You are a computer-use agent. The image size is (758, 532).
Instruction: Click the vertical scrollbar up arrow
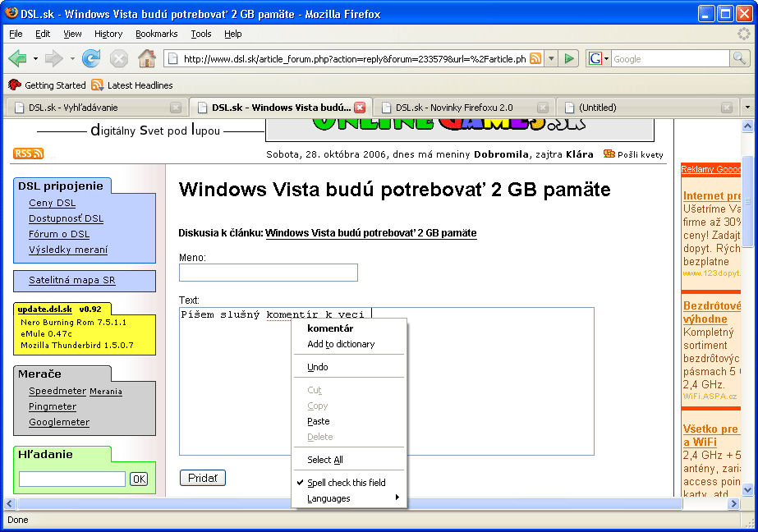tap(747, 126)
